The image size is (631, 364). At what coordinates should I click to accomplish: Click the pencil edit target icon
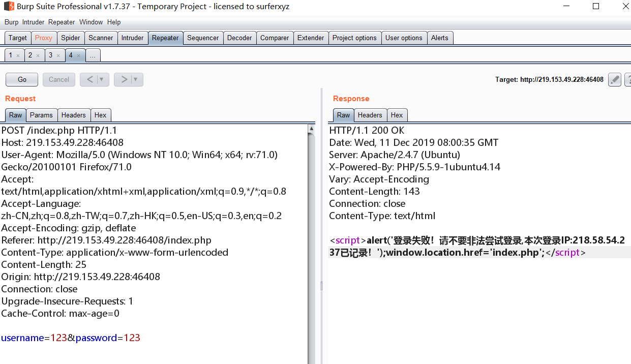pyautogui.click(x=615, y=79)
